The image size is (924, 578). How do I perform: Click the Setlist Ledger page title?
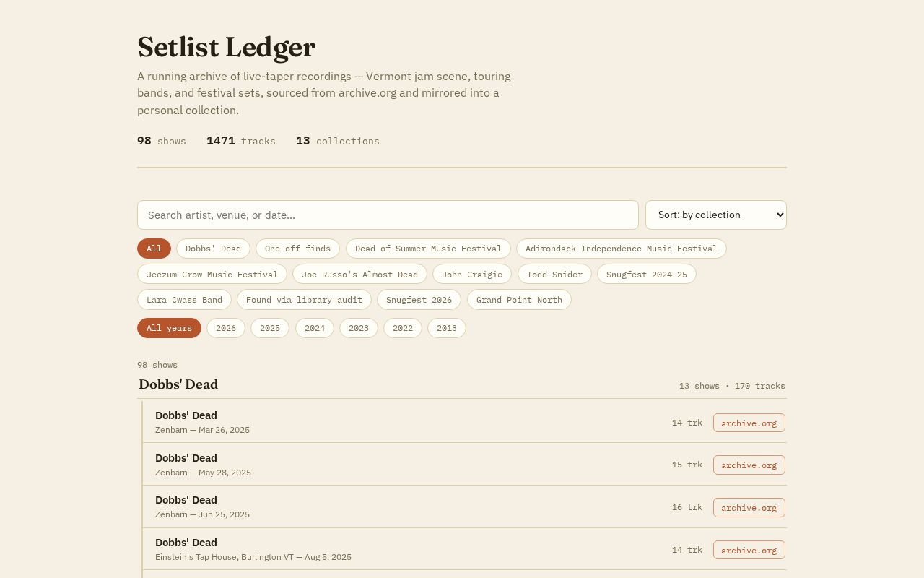pos(226,48)
